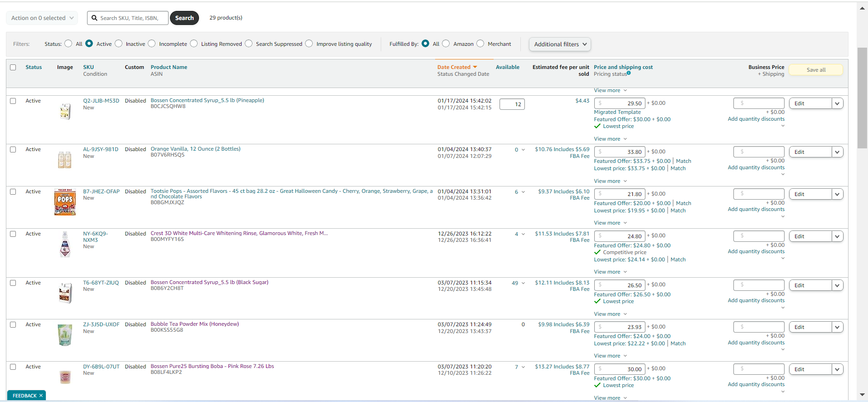
Task: Open the Pink Rose Bursting Boba thumbnail
Action: coord(65,377)
